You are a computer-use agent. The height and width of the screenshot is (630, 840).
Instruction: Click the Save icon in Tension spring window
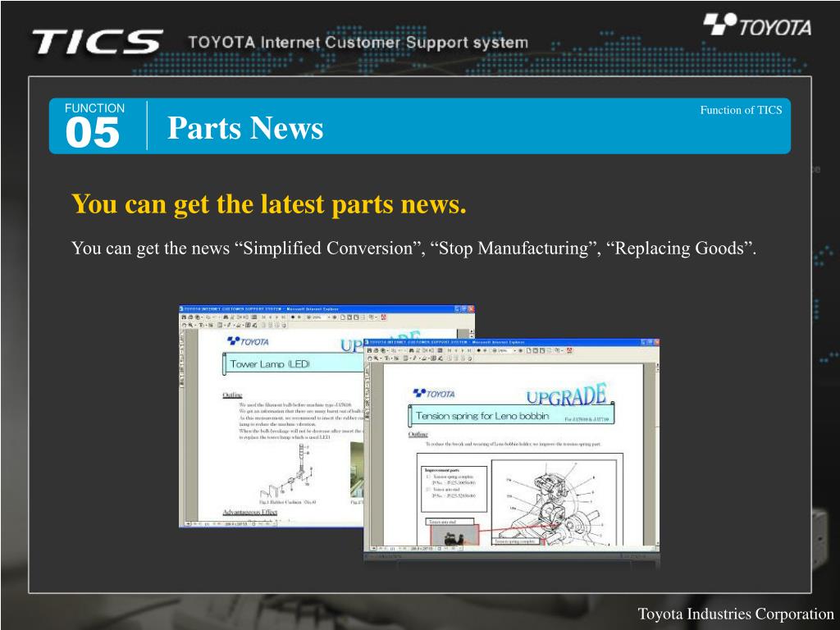[370, 350]
